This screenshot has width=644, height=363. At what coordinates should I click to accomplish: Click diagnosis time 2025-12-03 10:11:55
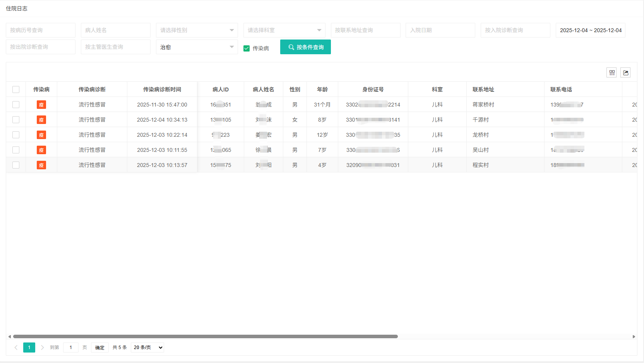tap(162, 150)
